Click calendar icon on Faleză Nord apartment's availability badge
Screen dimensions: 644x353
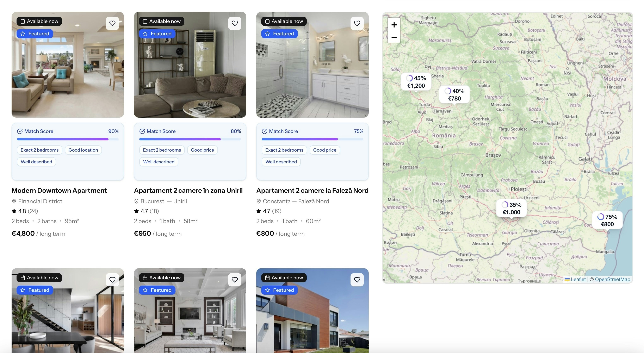267,21
